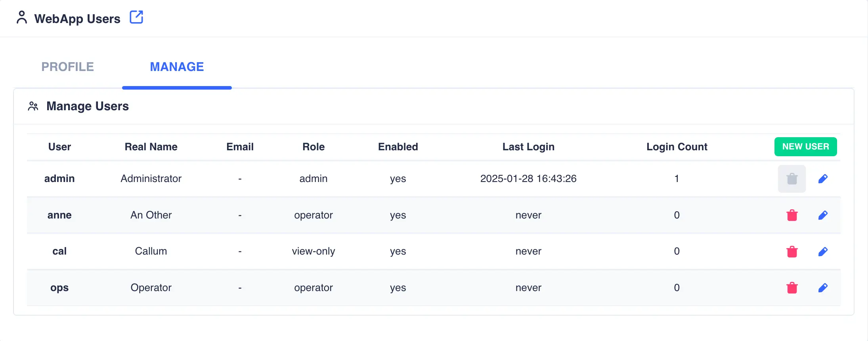Sort by the User column header
Image resolution: width=868 pixels, height=341 pixels.
click(x=59, y=146)
